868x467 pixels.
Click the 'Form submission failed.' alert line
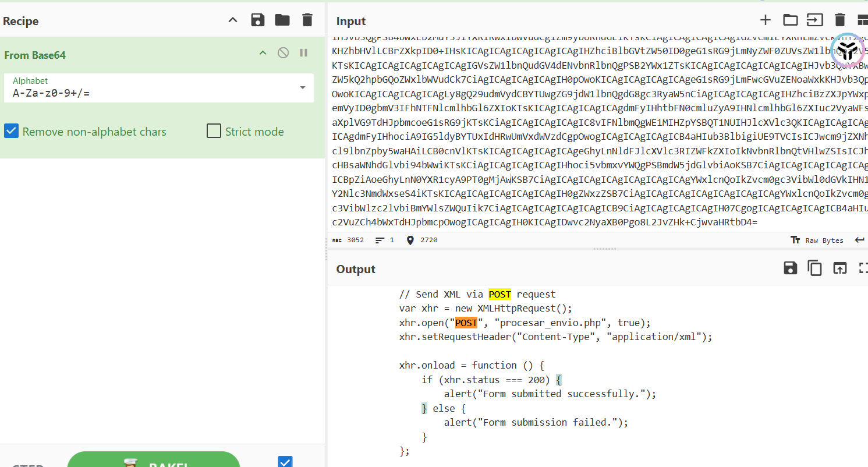click(x=536, y=422)
